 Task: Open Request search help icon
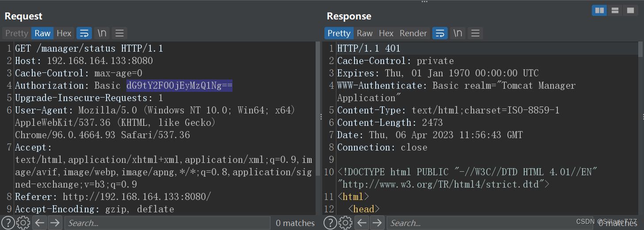click(x=8, y=223)
